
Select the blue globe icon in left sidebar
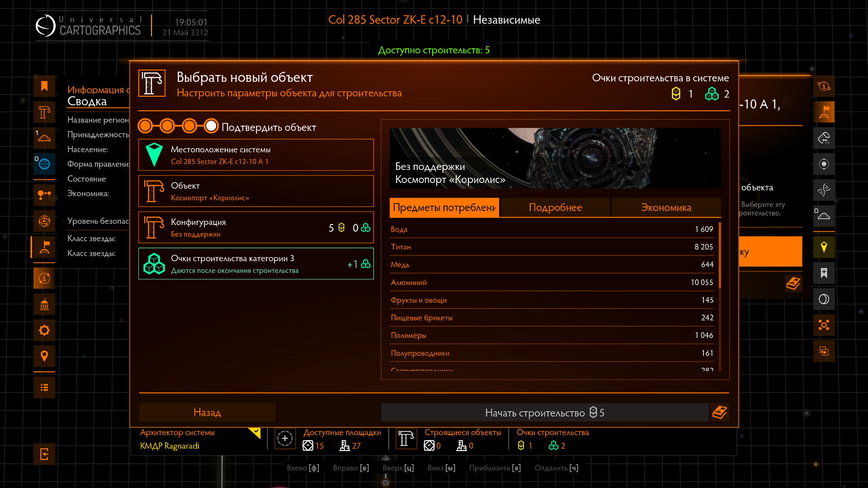coord(44,164)
